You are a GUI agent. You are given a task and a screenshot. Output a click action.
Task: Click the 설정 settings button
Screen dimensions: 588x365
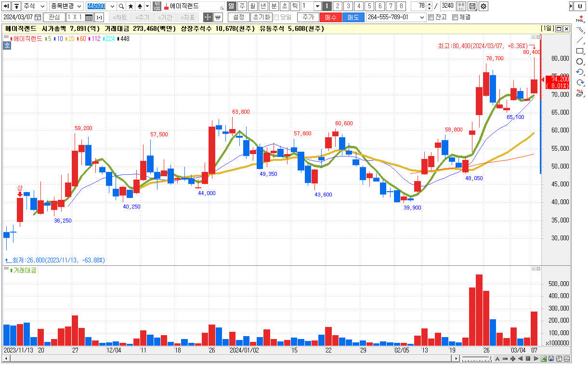(238, 17)
